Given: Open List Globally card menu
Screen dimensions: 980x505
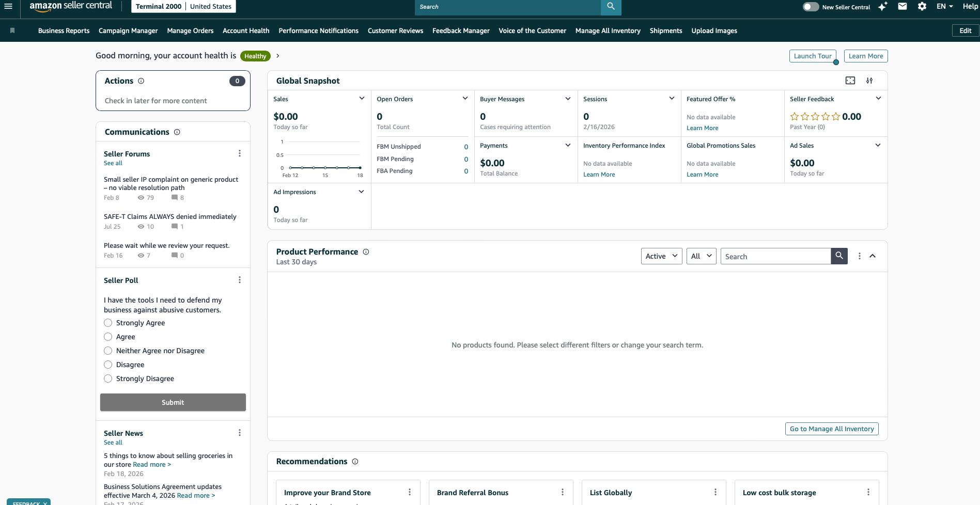Looking at the screenshot, I should point(715,492).
